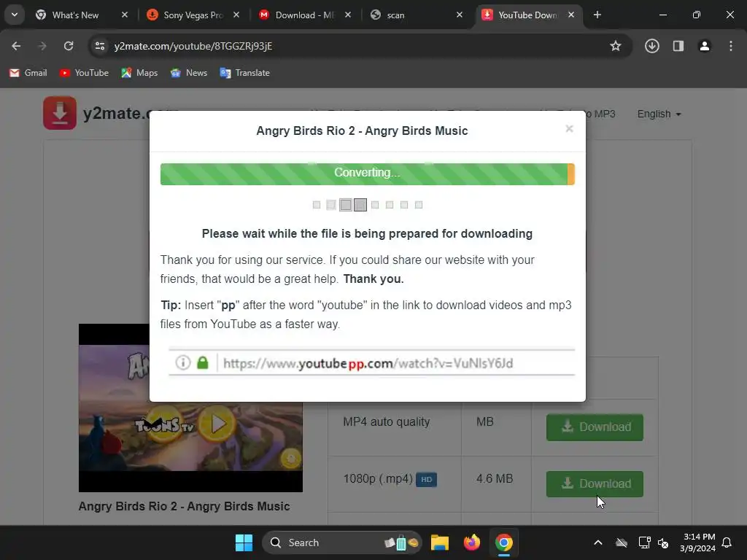Viewport: 747px width, 560px height.
Task: Toggle the Chrome side panel
Action: tap(678, 46)
